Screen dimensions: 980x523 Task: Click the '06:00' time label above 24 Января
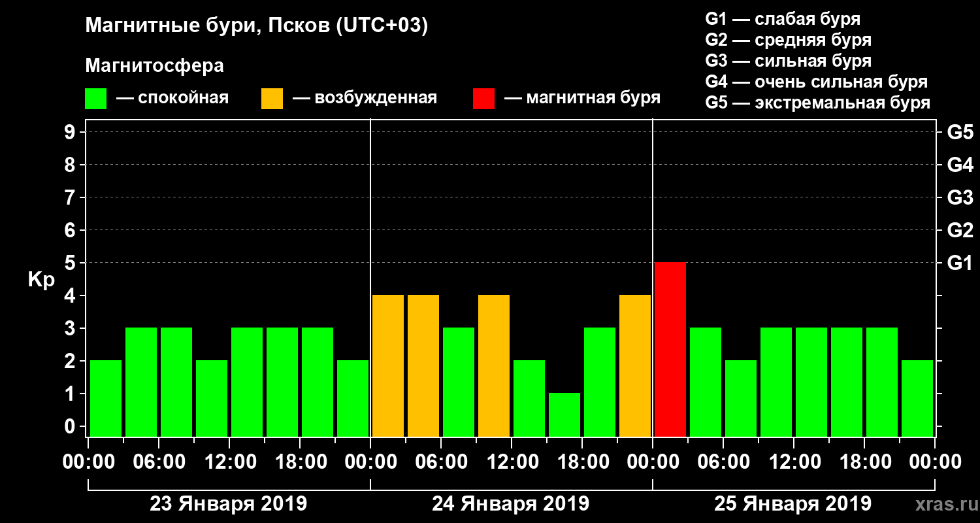(x=441, y=462)
